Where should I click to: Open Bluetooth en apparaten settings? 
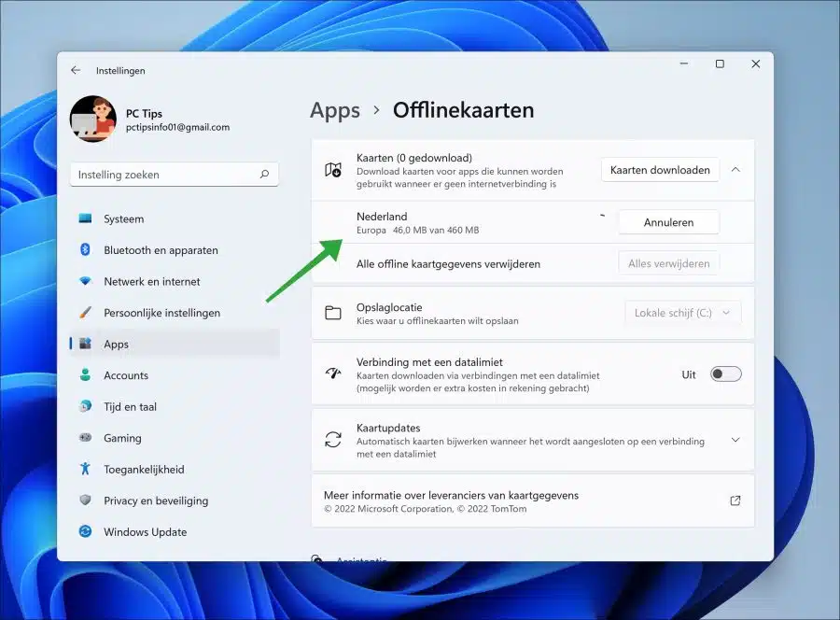[x=175, y=249]
